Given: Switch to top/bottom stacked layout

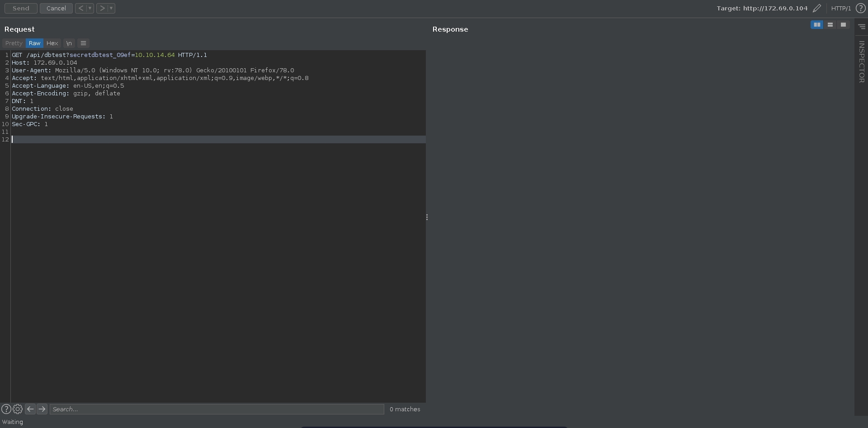Looking at the screenshot, I should pyautogui.click(x=830, y=25).
